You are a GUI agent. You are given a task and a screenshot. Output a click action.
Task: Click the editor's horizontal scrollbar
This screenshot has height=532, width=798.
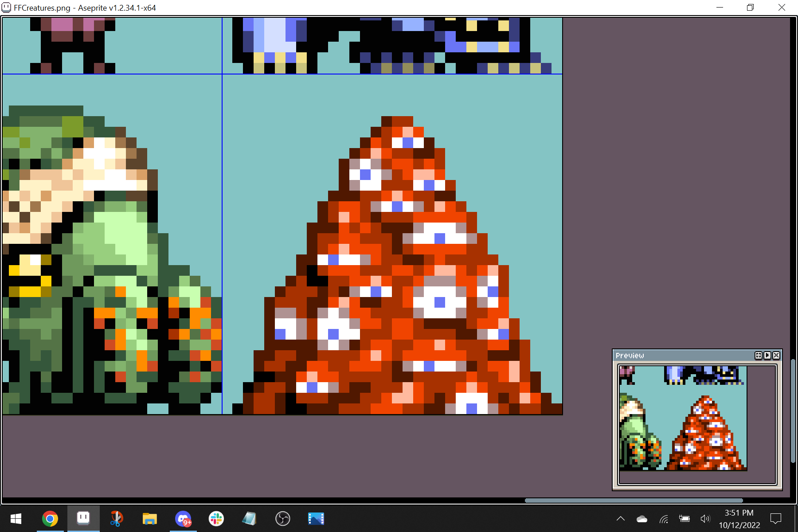point(634,501)
